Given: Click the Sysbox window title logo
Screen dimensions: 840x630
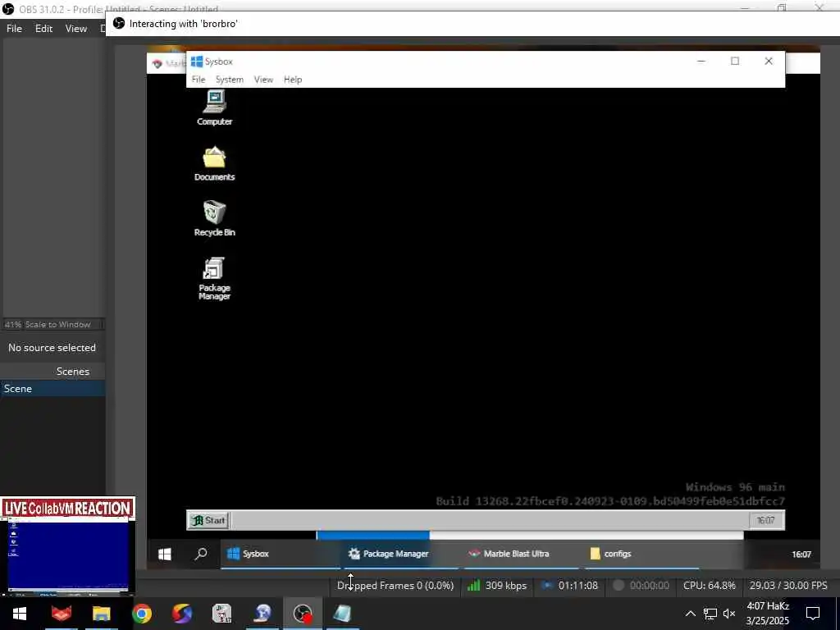Looking at the screenshot, I should [197, 62].
